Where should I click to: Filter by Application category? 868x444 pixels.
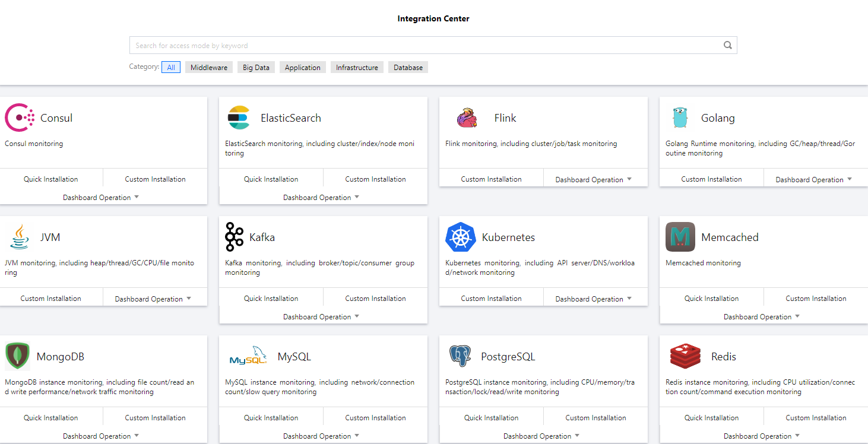click(x=303, y=68)
